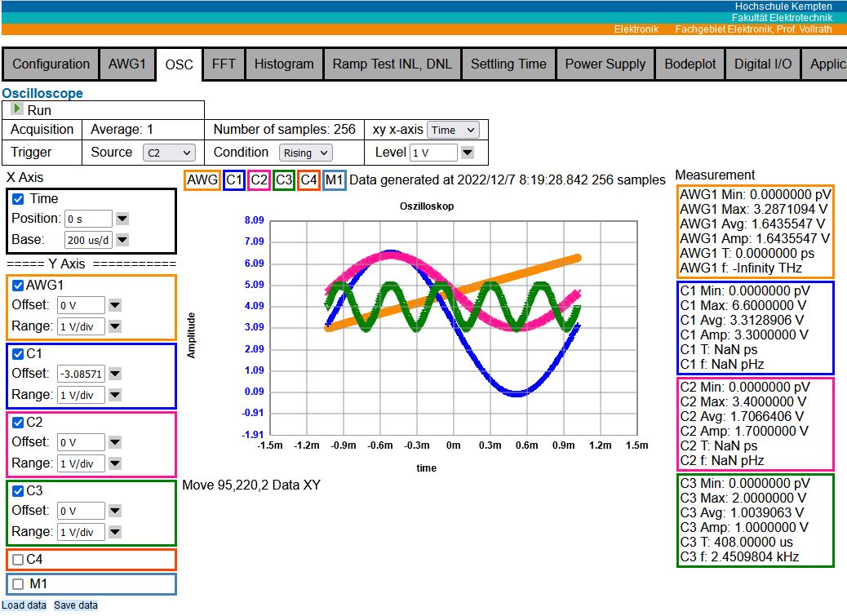Click the C4 orange legend box

click(308, 179)
